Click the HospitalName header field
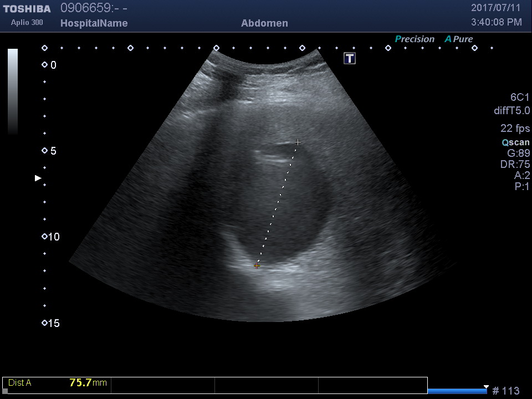Image resolution: width=532 pixels, height=399 pixels. coord(94,23)
